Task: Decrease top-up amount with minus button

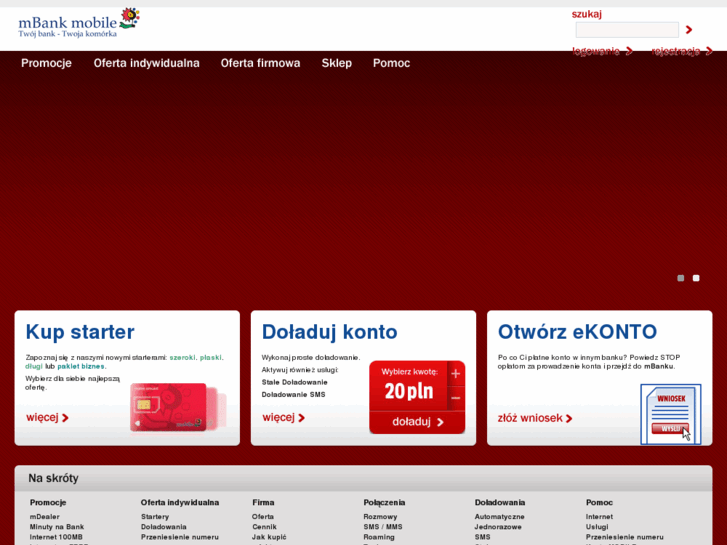Action: click(x=456, y=398)
